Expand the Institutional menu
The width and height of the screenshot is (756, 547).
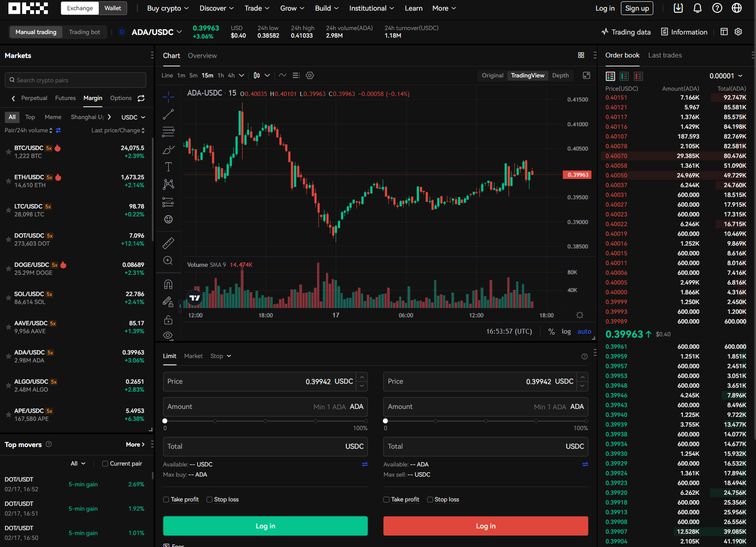point(371,8)
